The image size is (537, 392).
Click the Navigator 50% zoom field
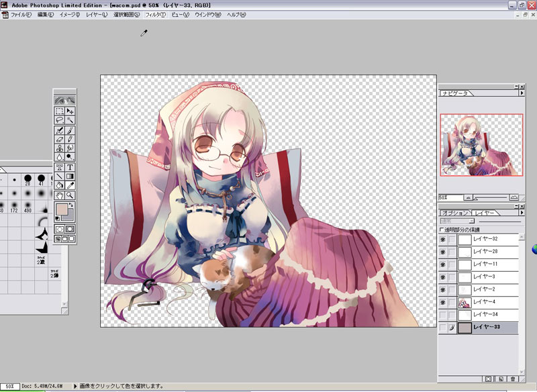click(450, 197)
